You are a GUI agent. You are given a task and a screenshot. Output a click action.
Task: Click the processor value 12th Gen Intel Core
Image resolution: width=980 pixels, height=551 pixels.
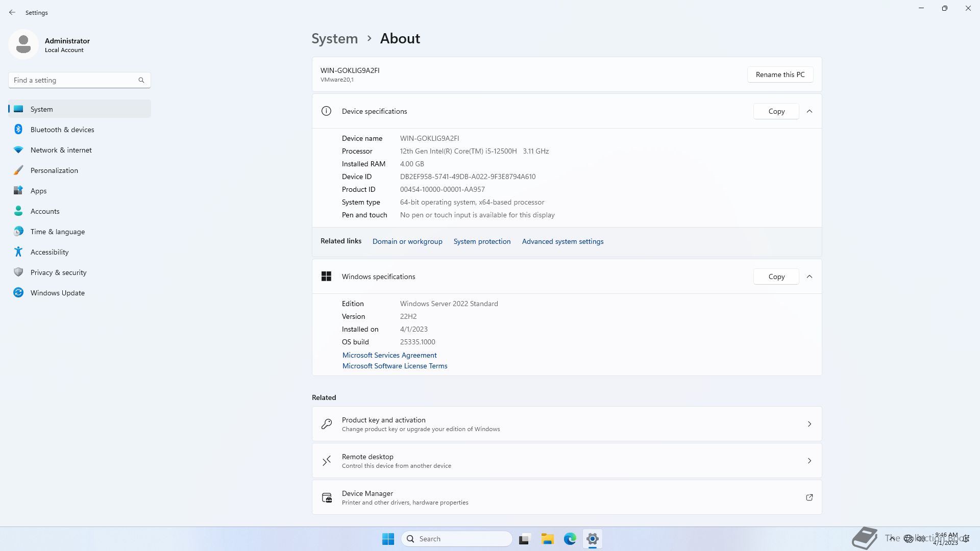474,151
